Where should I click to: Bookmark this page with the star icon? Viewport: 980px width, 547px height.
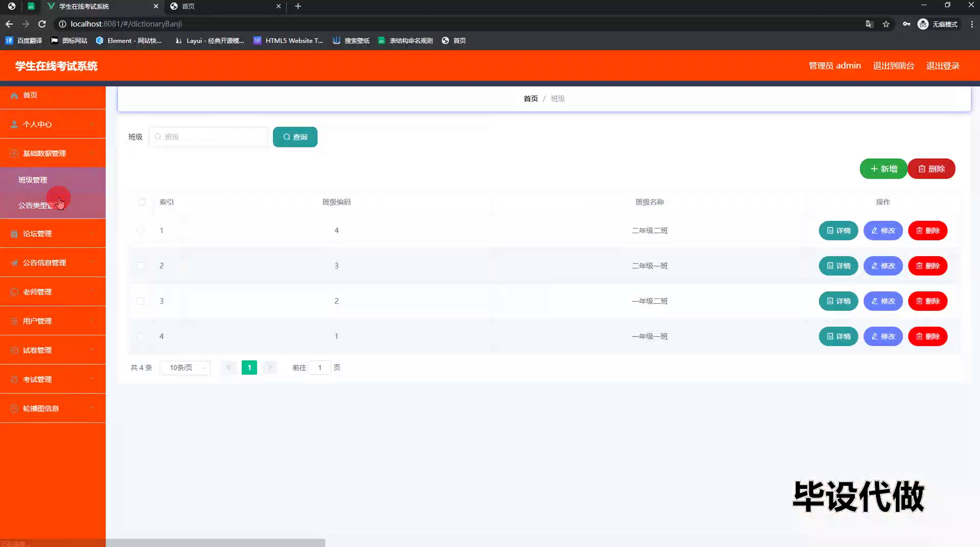[886, 24]
